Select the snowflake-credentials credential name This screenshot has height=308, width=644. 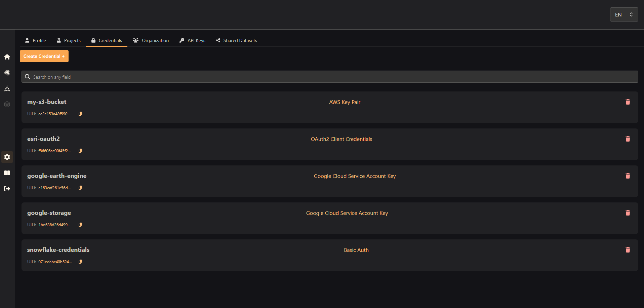point(58,250)
